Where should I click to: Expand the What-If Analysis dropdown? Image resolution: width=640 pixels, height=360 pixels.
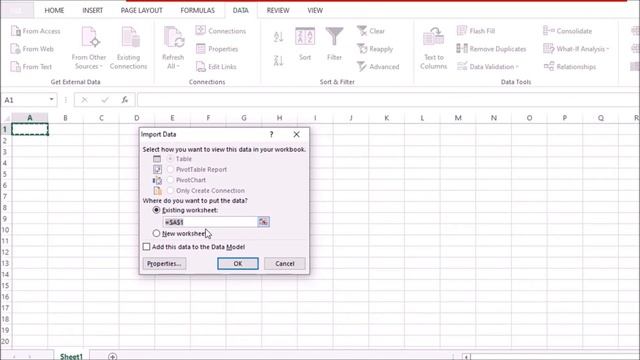(x=607, y=49)
